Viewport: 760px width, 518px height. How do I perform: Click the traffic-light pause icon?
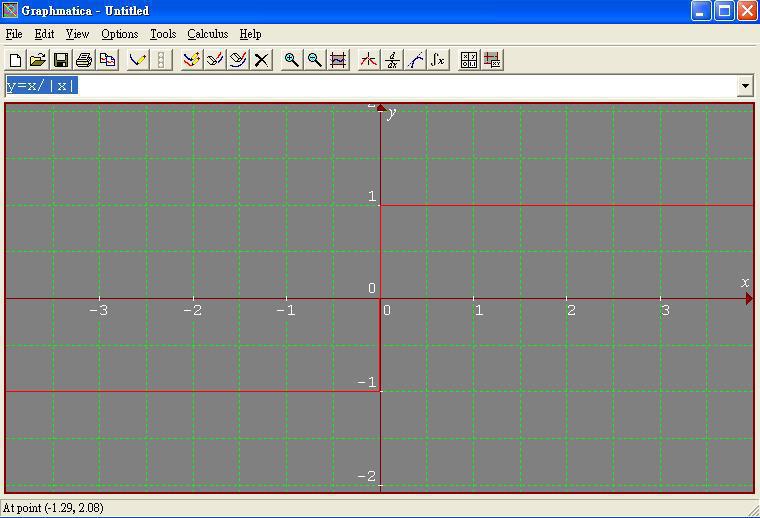coord(161,60)
